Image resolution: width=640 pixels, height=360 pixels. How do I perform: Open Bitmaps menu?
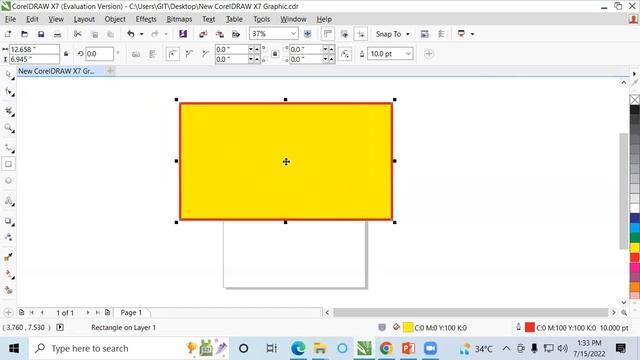[179, 19]
